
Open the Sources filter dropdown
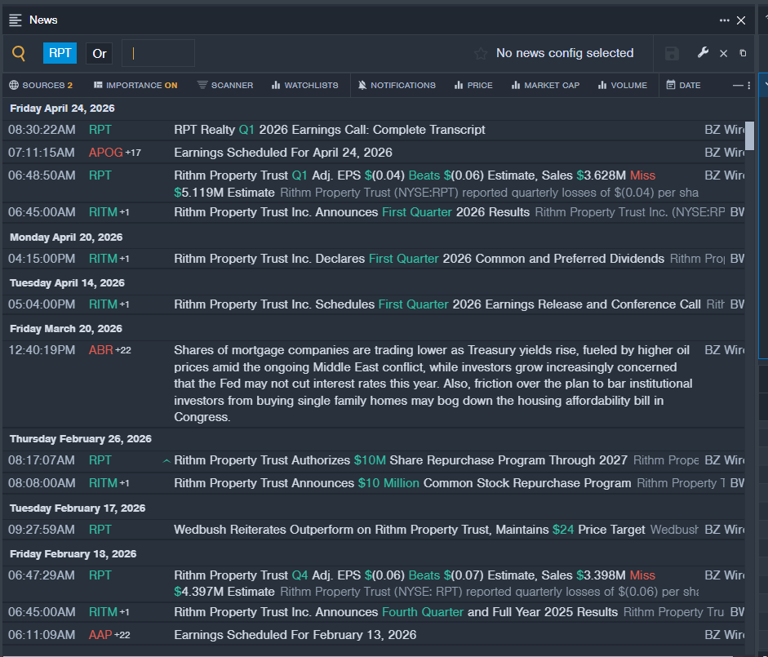40,85
